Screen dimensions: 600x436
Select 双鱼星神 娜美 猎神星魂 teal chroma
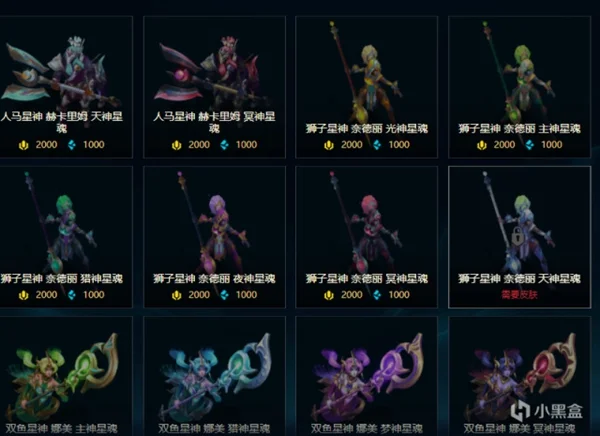click(x=214, y=376)
